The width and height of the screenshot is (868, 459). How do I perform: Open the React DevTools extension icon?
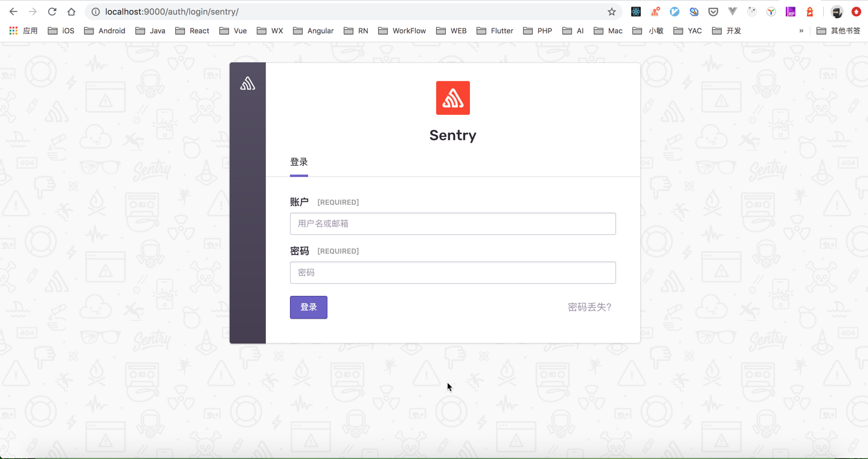coord(635,11)
